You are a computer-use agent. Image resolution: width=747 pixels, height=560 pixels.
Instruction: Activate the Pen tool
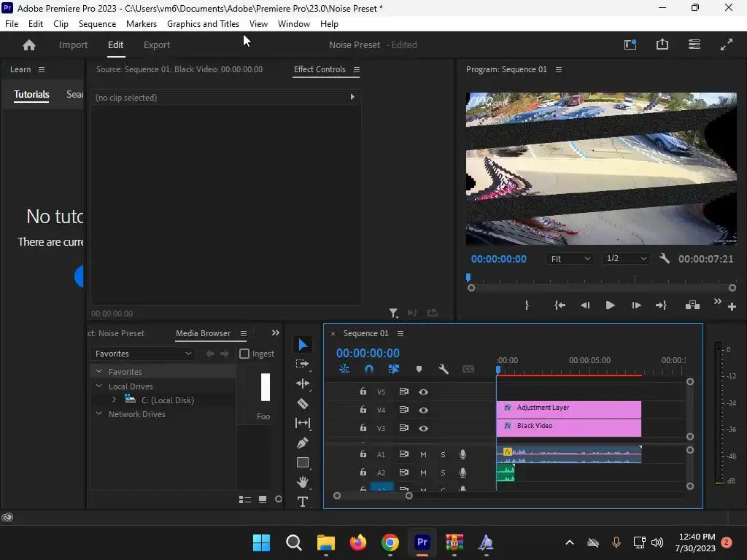303,443
